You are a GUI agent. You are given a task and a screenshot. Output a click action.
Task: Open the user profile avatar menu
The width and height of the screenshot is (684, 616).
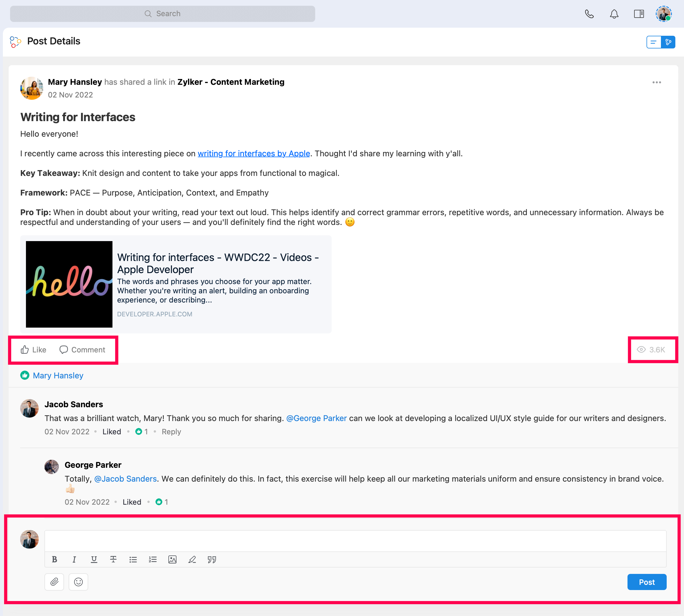click(x=663, y=14)
